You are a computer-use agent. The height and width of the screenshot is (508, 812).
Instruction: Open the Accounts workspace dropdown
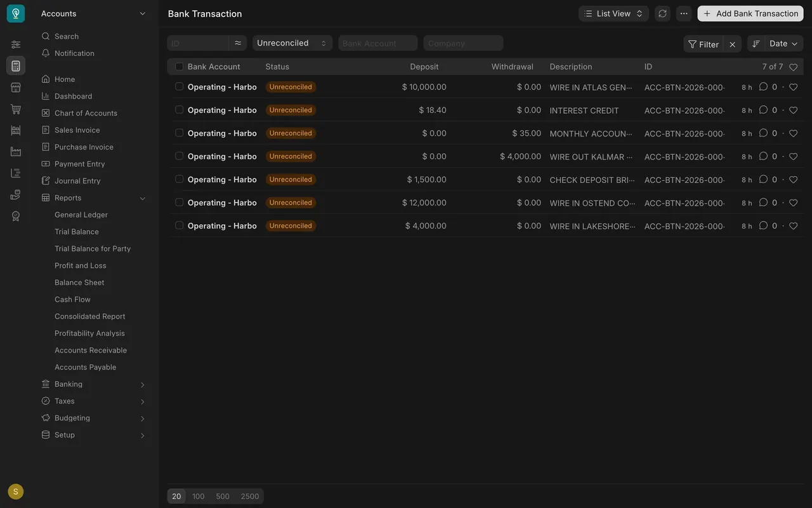(93, 13)
